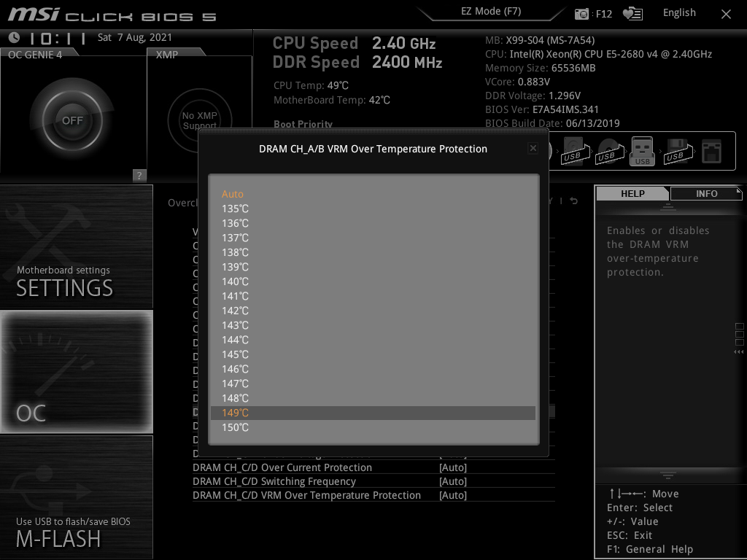This screenshot has width=747, height=560.
Task: Open the XMP tab
Action: coord(167,55)
